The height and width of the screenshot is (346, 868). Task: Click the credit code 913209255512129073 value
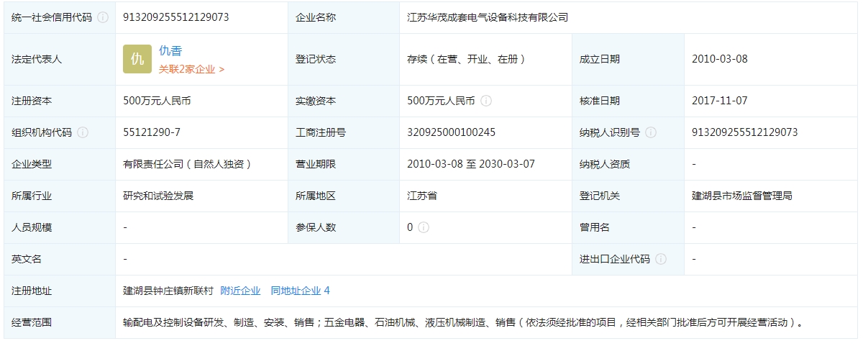tap(176, 17)
